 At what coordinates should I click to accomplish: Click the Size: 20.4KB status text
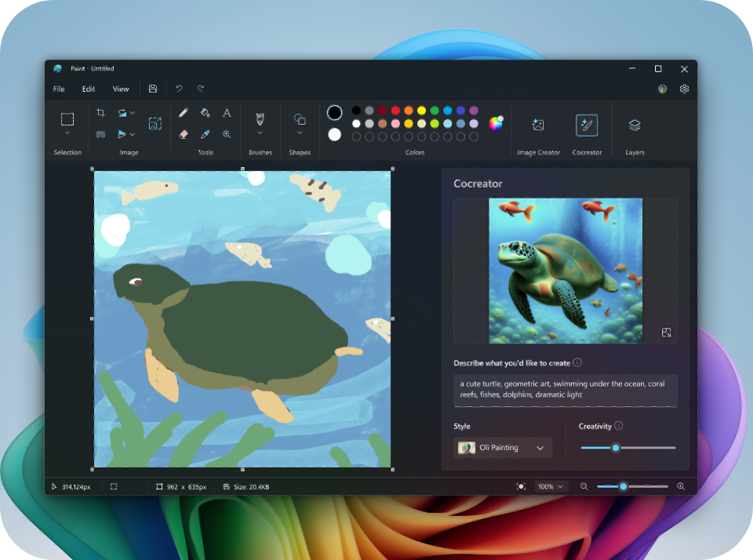click(252, 486)
